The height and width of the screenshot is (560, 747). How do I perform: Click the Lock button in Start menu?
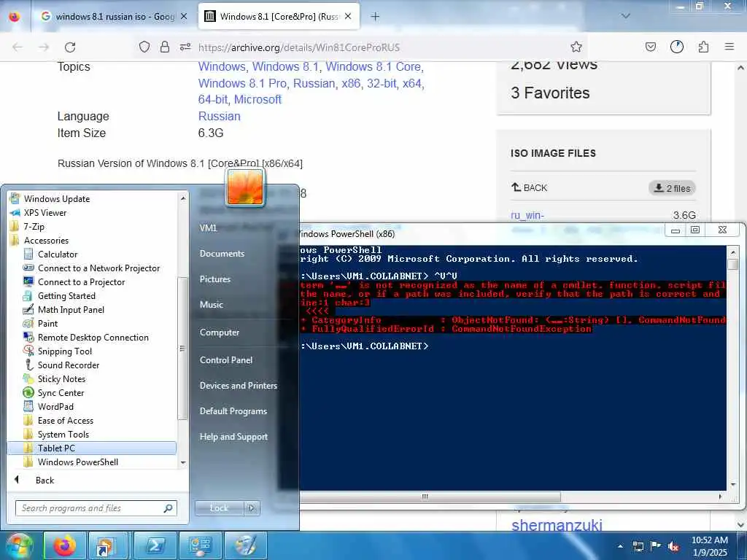tap(219, 508)
